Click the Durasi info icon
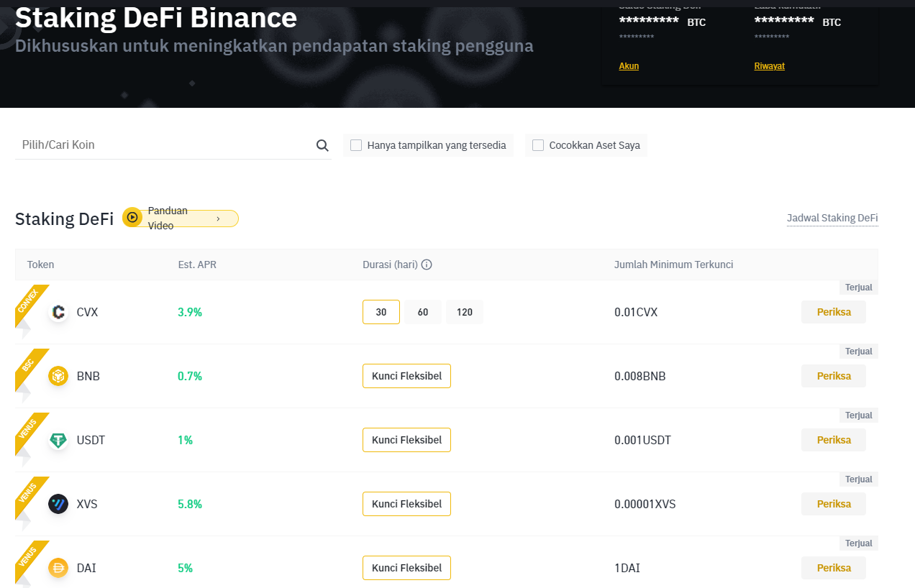Viewport: 915px width, 588px height. (x=427, y=265)
